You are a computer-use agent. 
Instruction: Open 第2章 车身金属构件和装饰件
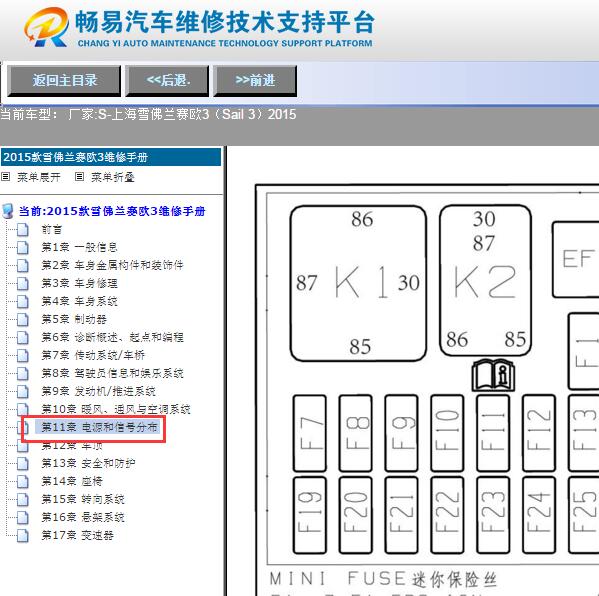click(112, 265)
